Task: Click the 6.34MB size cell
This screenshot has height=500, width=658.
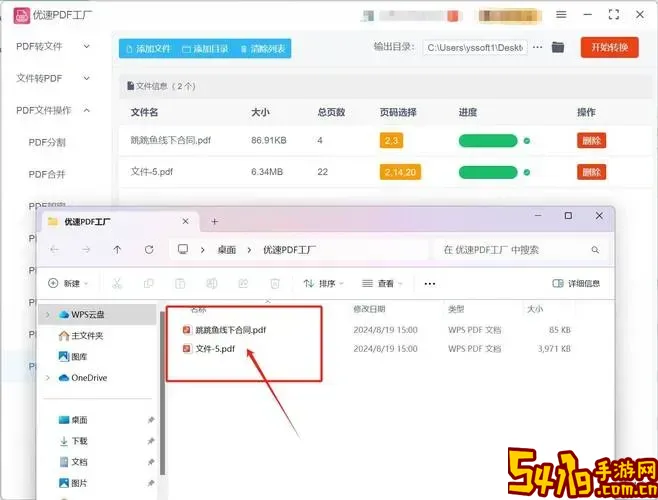Action: click(x=267, y=172)
